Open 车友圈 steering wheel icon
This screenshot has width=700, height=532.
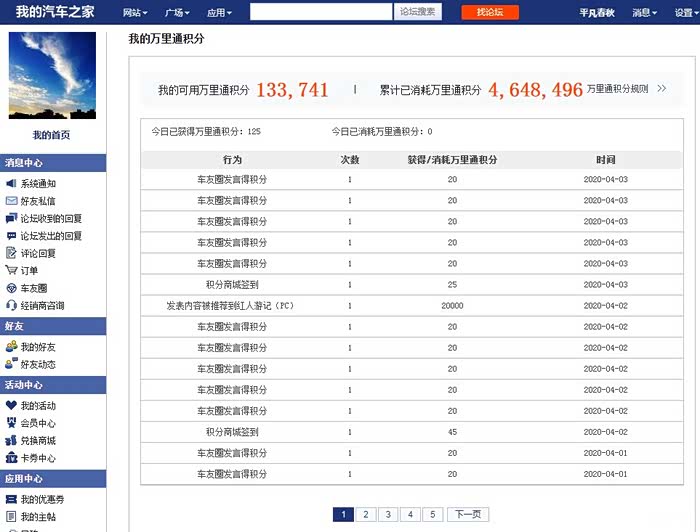[11, 288]
